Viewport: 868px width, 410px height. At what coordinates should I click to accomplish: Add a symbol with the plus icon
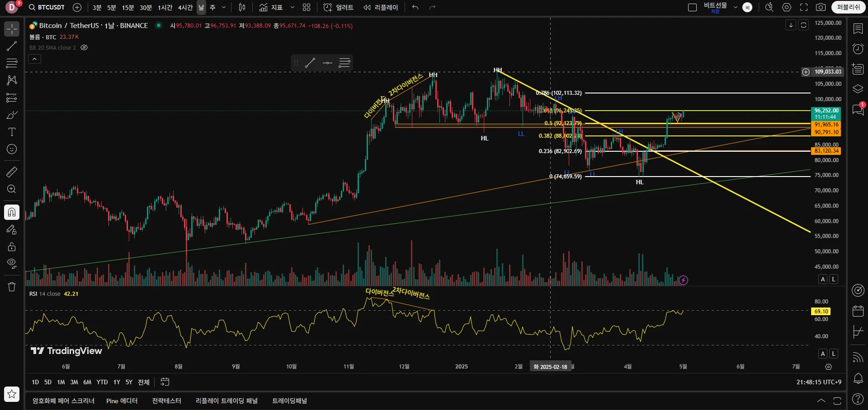click(77, 7)
